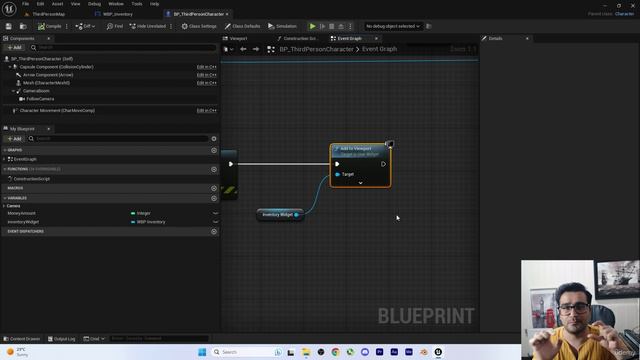Open the Asset menu
This screenshot has width=640, height=360.
(57, 4)
